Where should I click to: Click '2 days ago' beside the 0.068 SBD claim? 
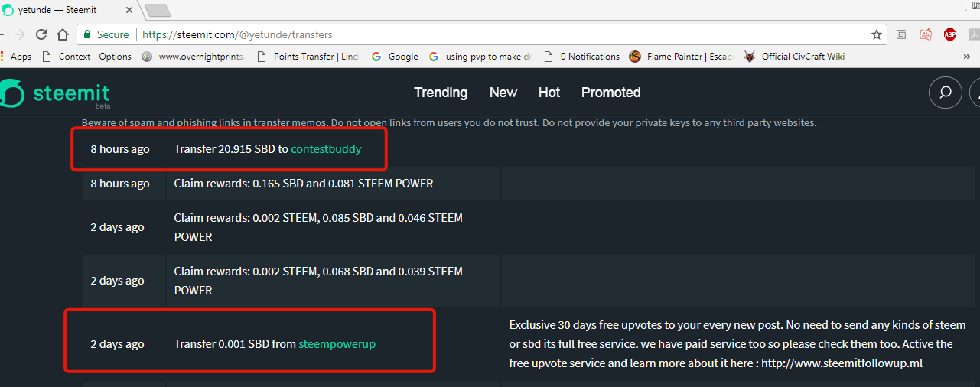coord(117,281)
